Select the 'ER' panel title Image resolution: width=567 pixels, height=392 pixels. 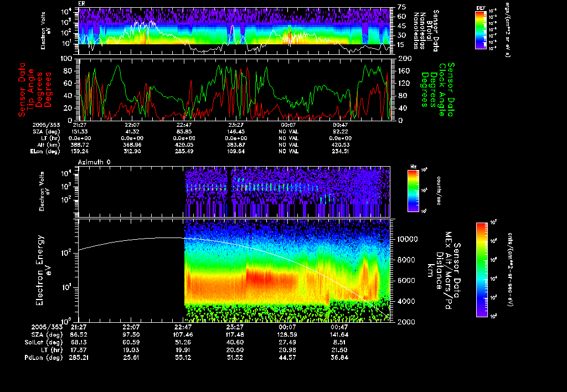tap(81, 4)
